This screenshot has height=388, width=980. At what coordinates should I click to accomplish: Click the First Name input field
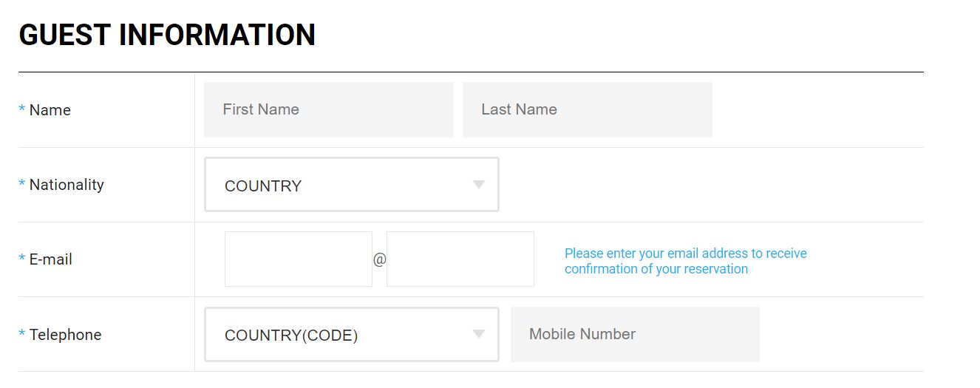[328, 109]
